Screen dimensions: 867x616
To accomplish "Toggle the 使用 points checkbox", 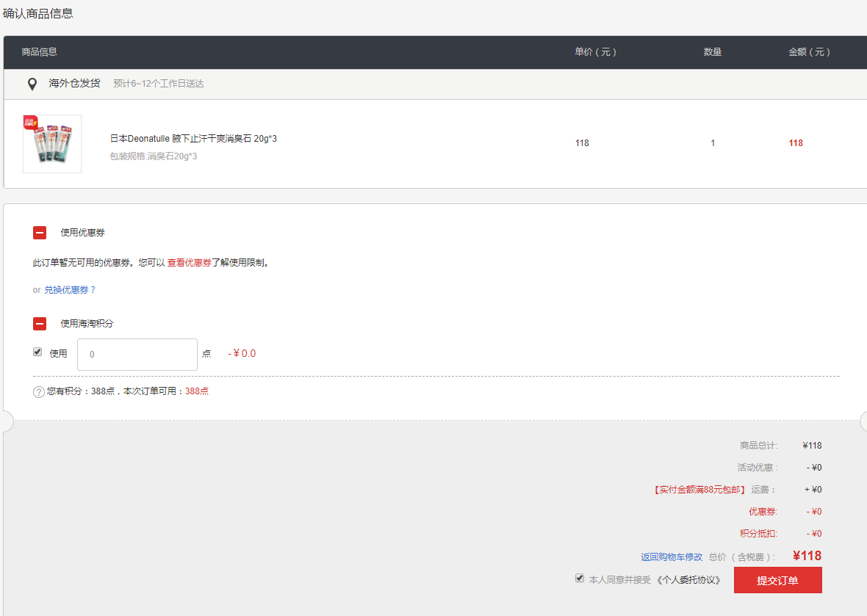I will pyautogui.click(x=37, y=352).
